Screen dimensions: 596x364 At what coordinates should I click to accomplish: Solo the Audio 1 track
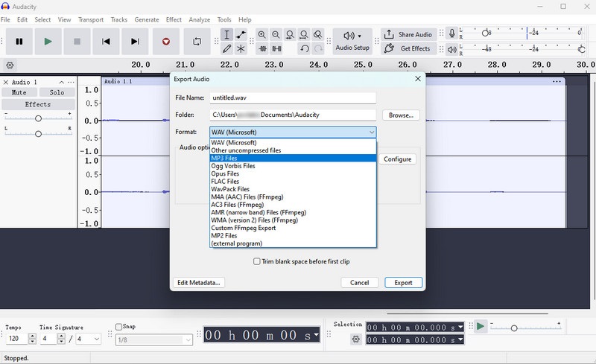[57, 92]
